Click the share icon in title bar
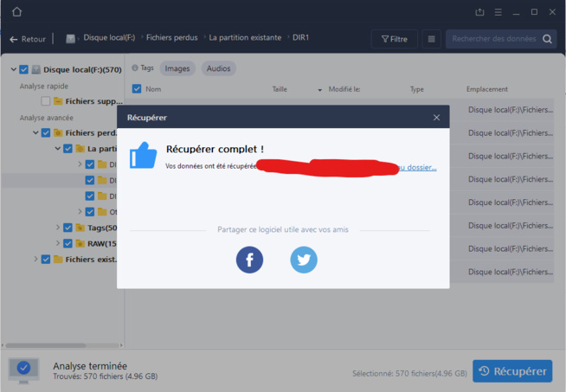The height and width of the screenshot is (392, 566). [479, 12]
